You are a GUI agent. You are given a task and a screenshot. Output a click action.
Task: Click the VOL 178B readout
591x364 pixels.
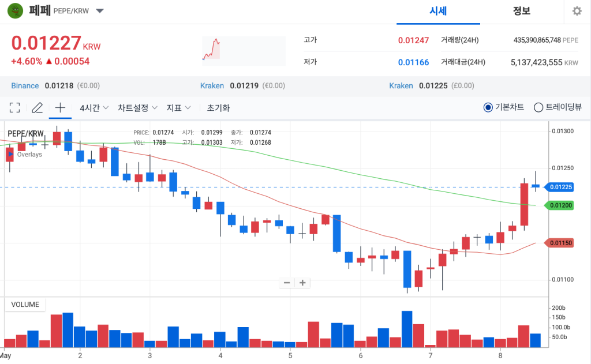pos(149,142)
